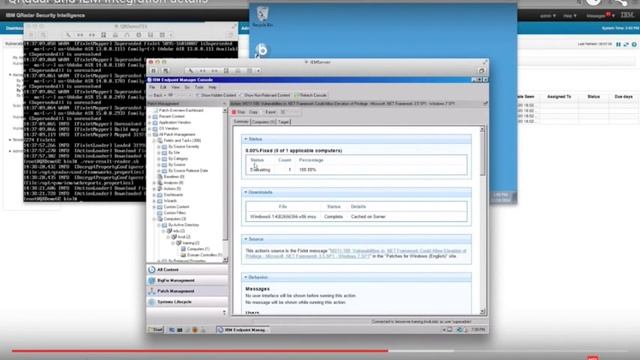Click the red Stop action icon
The image size is (640, 360).
click(x=234, y=112)
